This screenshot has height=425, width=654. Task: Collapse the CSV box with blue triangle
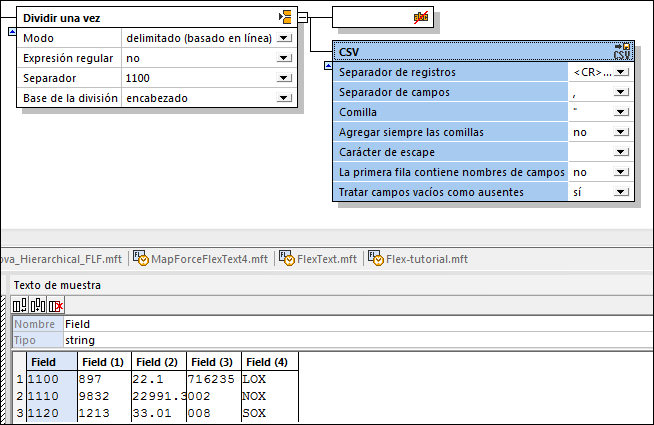click(x=328, y=65)
